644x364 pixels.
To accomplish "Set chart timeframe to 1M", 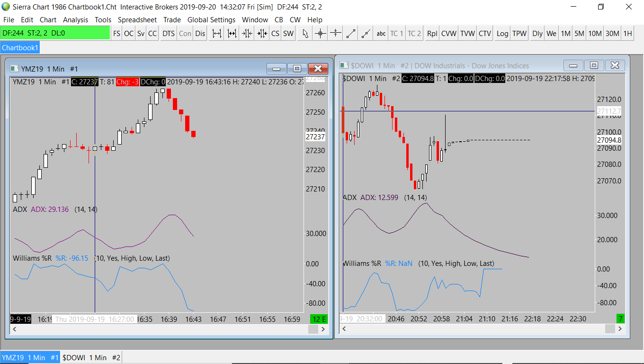I will (566, 34).
